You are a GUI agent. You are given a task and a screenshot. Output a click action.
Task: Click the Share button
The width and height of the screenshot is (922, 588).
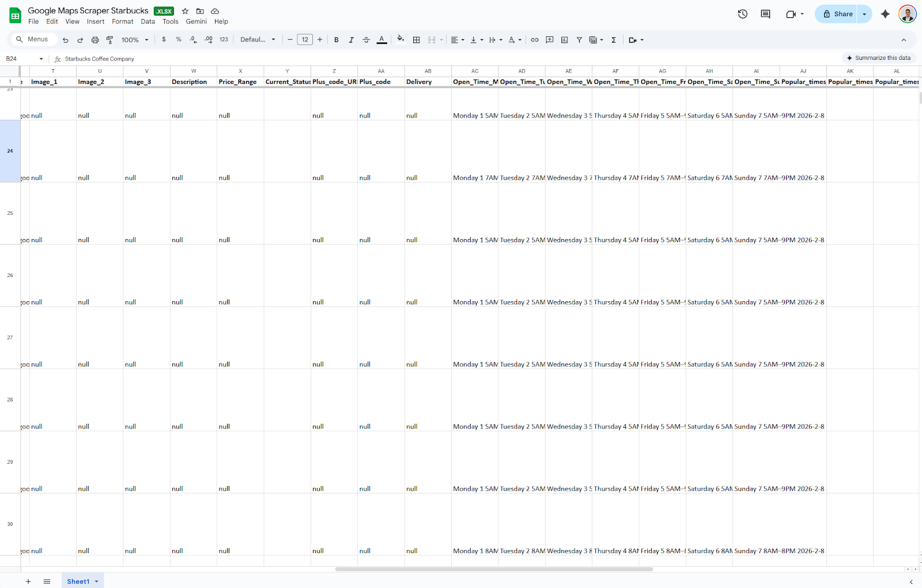[837, 14]
